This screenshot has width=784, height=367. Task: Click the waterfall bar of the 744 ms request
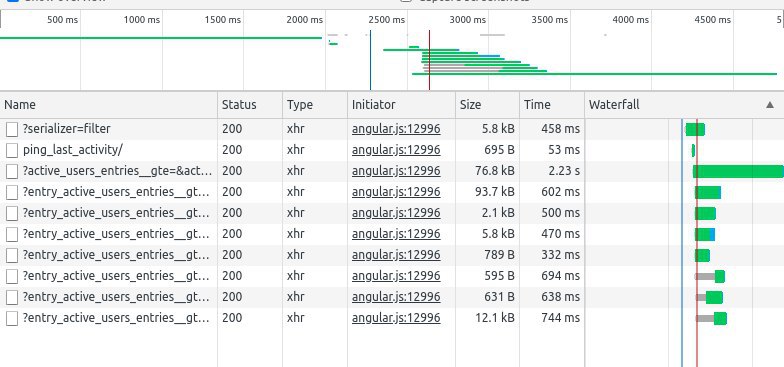(x=711, y=318)
